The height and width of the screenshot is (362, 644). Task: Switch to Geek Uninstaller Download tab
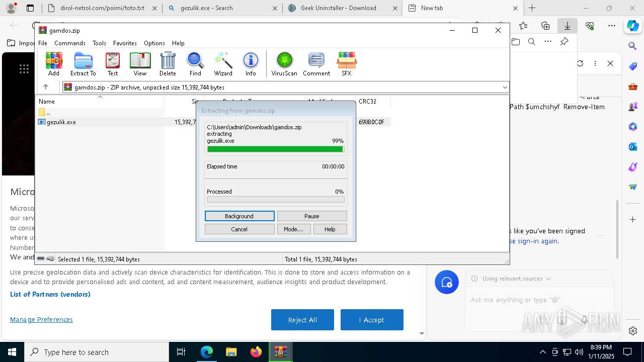[x=342, y=8]
